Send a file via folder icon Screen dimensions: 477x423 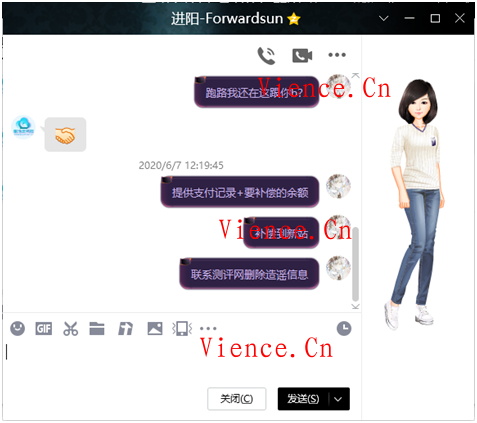pos(97,329)
